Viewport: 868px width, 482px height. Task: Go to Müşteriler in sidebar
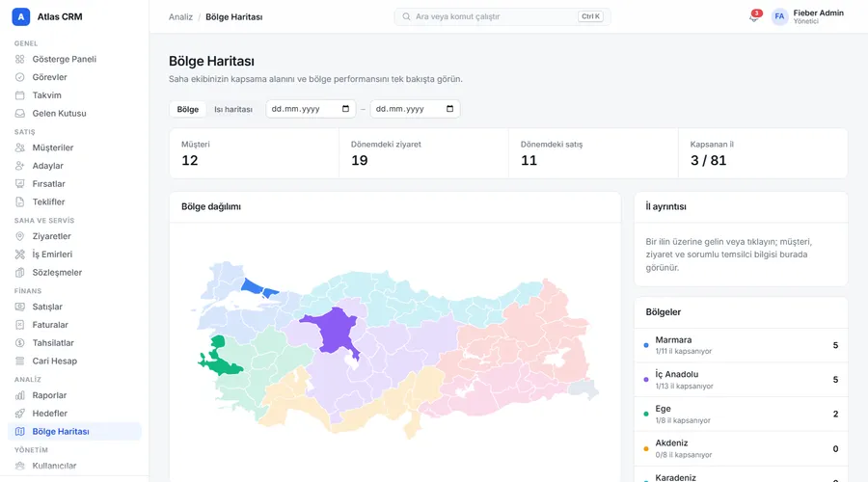(74, 147)
